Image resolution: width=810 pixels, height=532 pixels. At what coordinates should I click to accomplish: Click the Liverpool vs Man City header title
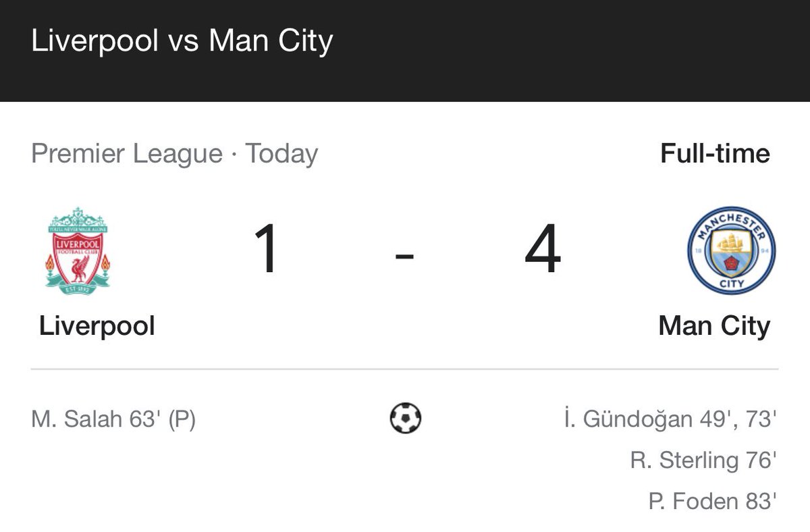tap(182, 41)
